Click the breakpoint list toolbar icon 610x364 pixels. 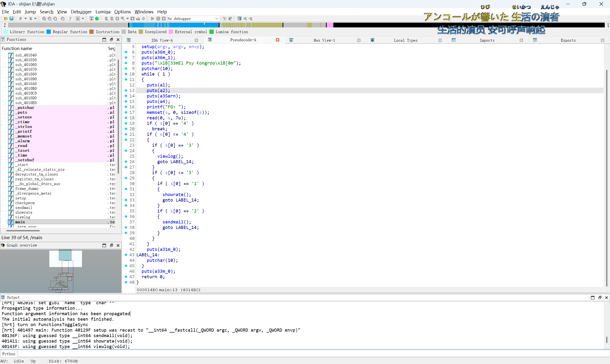pyautogui.click(x=239, y=19)
